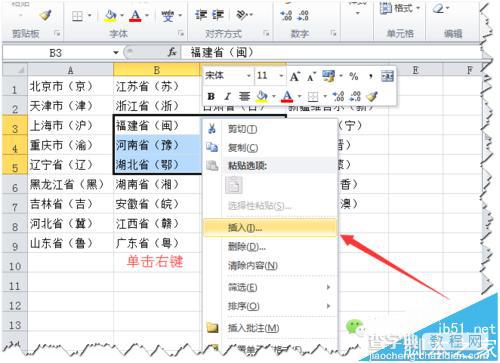This screenshot has height=363, width=500.
Task: Open ribbon font color dropdown arrow
Action: [x=147, y=15]
